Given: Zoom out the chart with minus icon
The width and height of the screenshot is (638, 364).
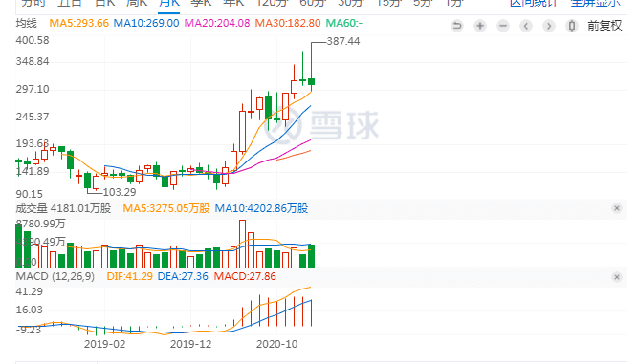Looking at the screenshot, I should [x=503, y=26].
